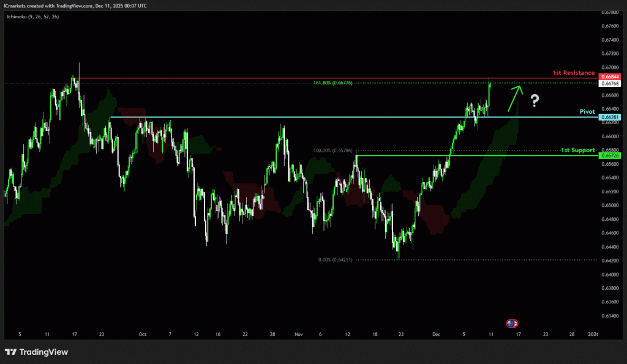Image resolution: width=627 pixels, height=364 pixels.
Task: Click the white question mark annotation
Action: [534, 101]
